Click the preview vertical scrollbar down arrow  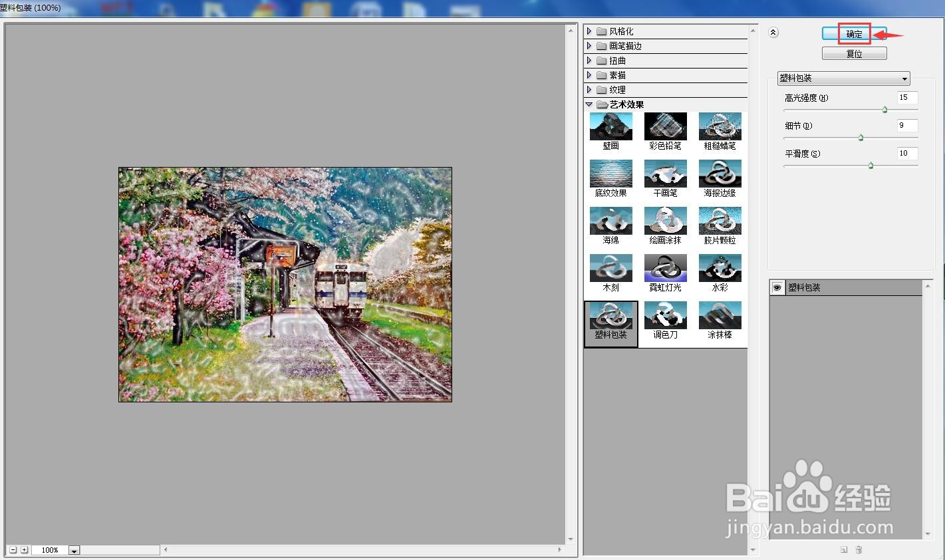pos(571,539)
